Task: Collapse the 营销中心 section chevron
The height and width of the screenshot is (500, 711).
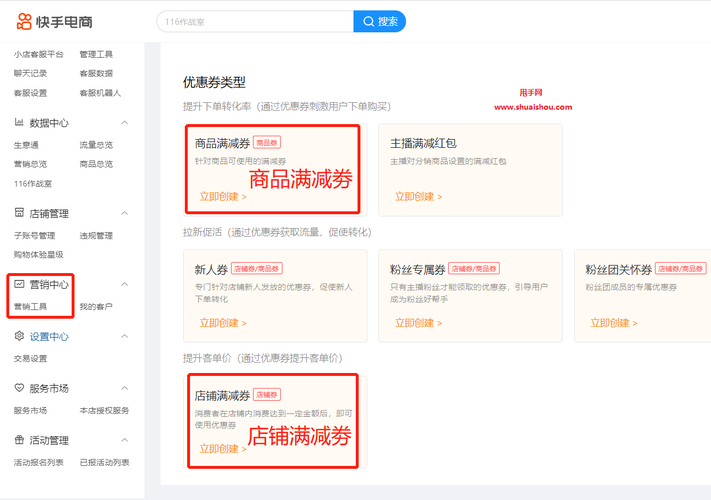Action: [x=125, y=285]
